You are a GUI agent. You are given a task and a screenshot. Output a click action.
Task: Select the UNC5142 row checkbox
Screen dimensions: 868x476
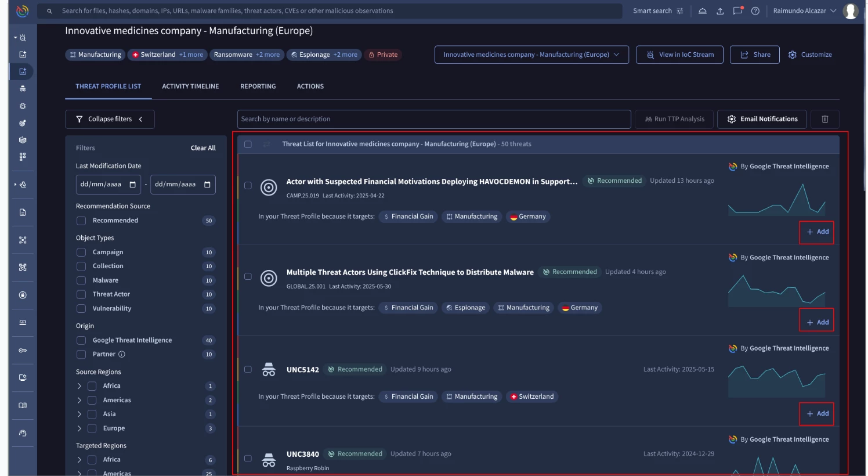point(248,369)
